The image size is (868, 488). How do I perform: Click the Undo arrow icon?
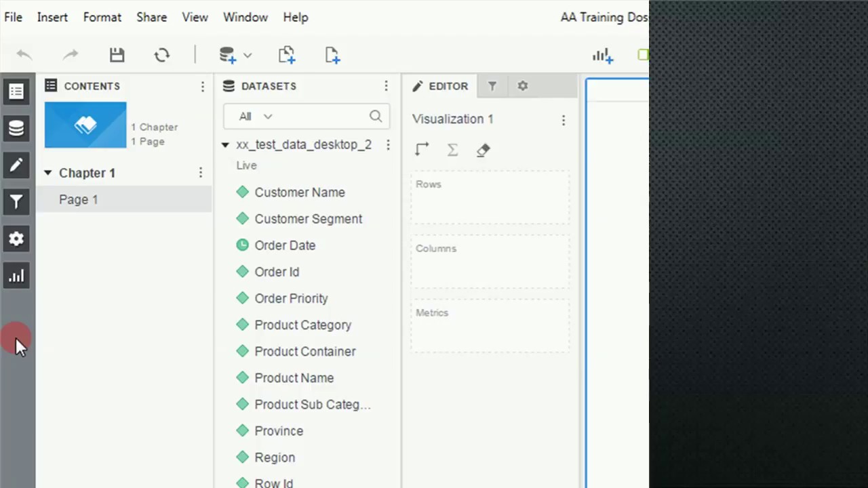[x=24, y=55]
